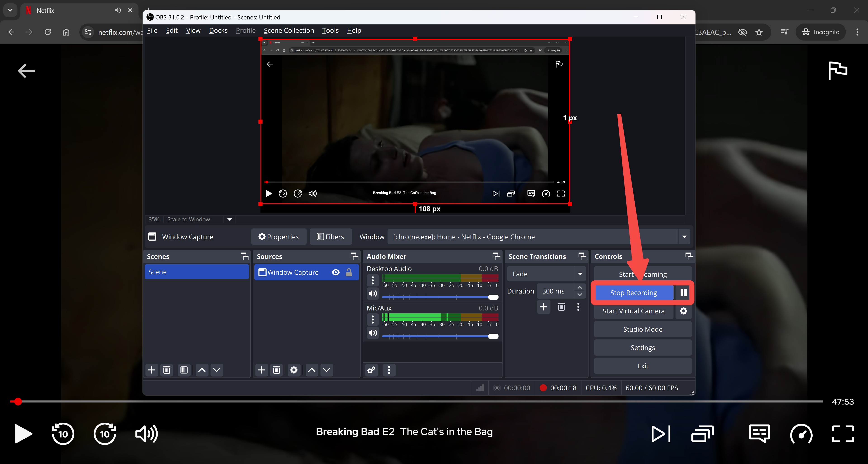The height and width of the screenshot is (464, 868).
Task: Open scene filters in the Scenes panel
Action: (x=184, y=370)
